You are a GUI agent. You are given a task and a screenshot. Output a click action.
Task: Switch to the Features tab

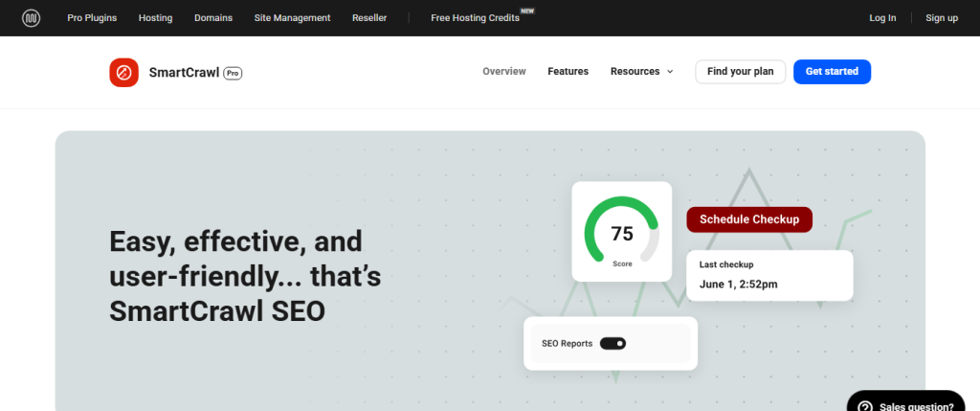568,72
